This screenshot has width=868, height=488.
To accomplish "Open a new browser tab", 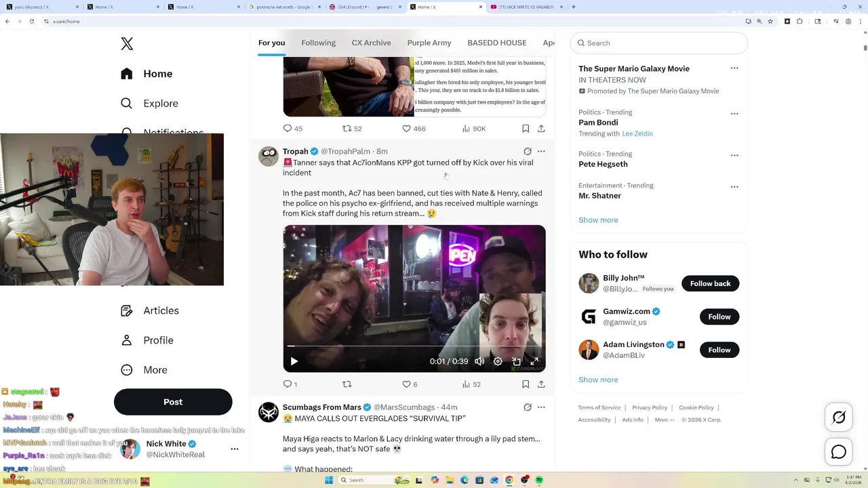I will click(x=574, y=7).
